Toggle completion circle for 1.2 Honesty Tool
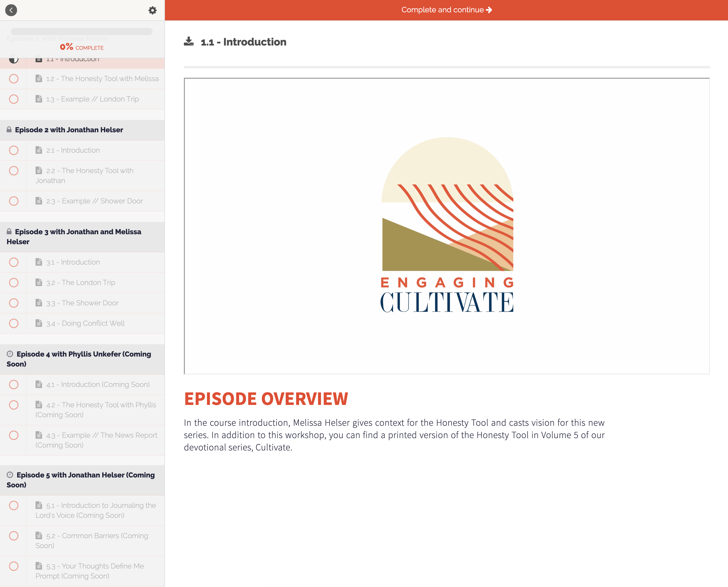This screenshot has height=587, width=728. 14,79
